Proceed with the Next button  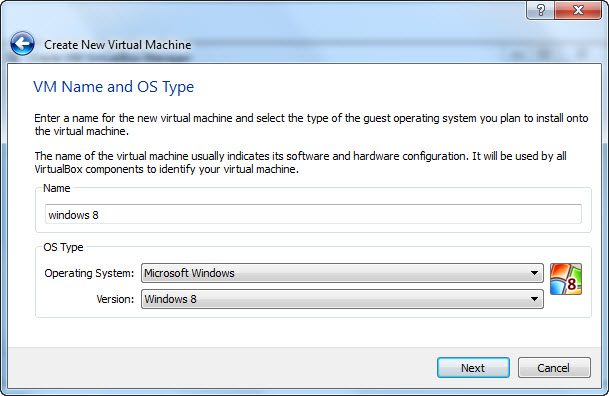pos(473,368)
